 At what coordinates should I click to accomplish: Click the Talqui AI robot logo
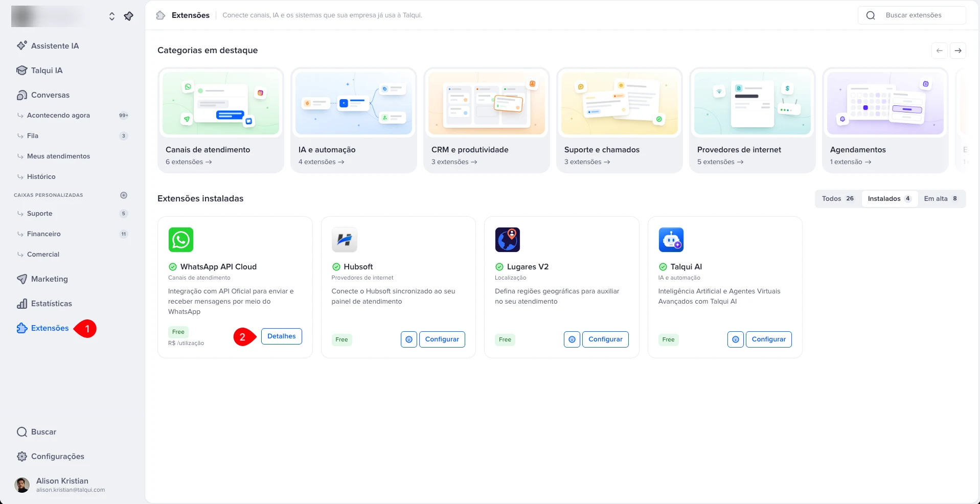[671, 240]
